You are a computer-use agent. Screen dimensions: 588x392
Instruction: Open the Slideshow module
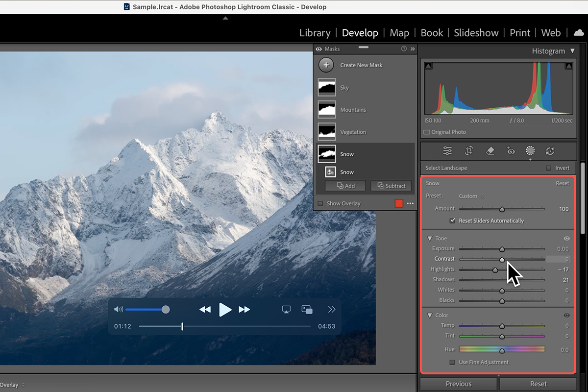(x=476, y=33)
